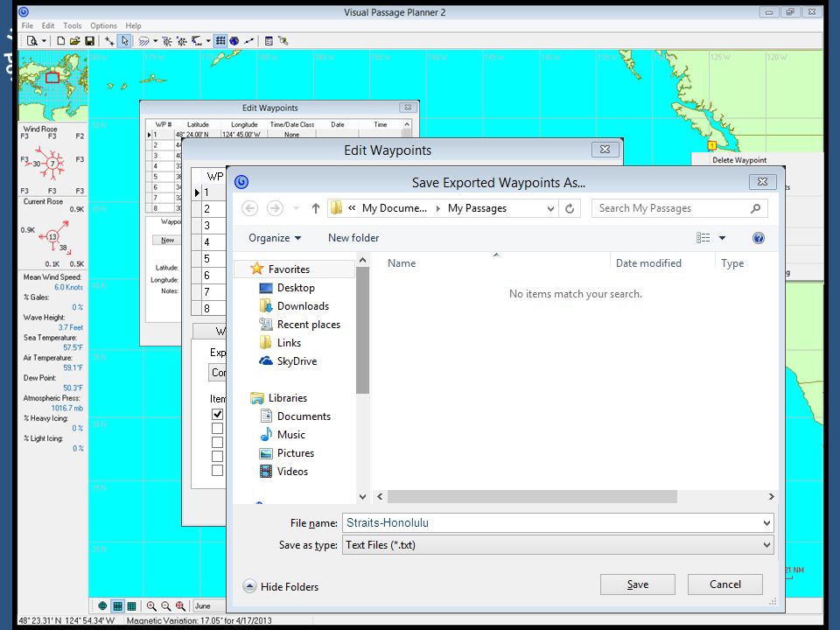Check the fourth item checkbox in export panel
The height and width of the screenshot is (630, 840).
pyautogui.click(x=217, y=456)
